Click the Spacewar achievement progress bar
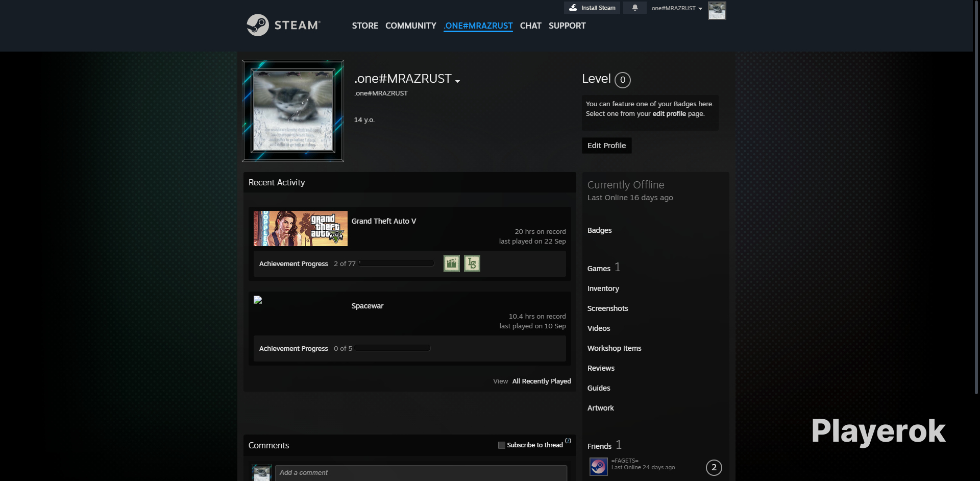 pyautogui.click(x=393, y=348)
